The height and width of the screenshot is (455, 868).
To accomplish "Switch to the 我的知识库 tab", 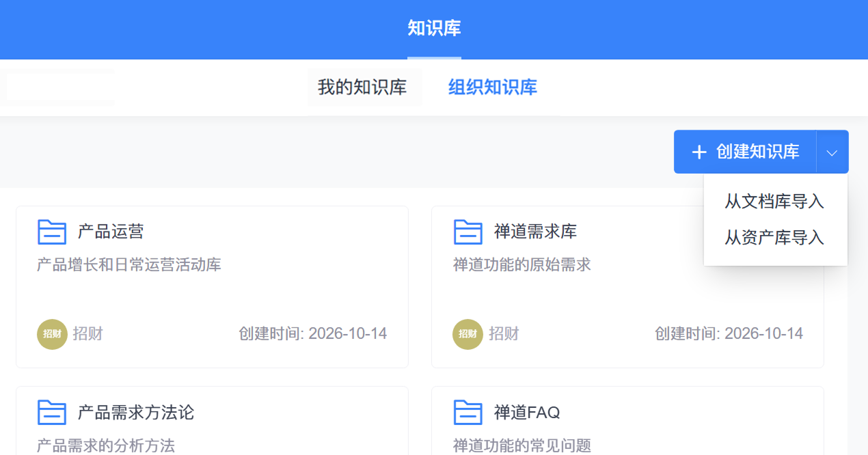I will click(362, 87).
